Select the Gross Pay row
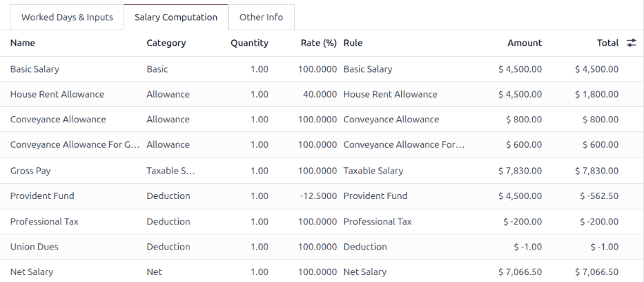The height and width of the screenshot is (282, 644). point(30,171)
